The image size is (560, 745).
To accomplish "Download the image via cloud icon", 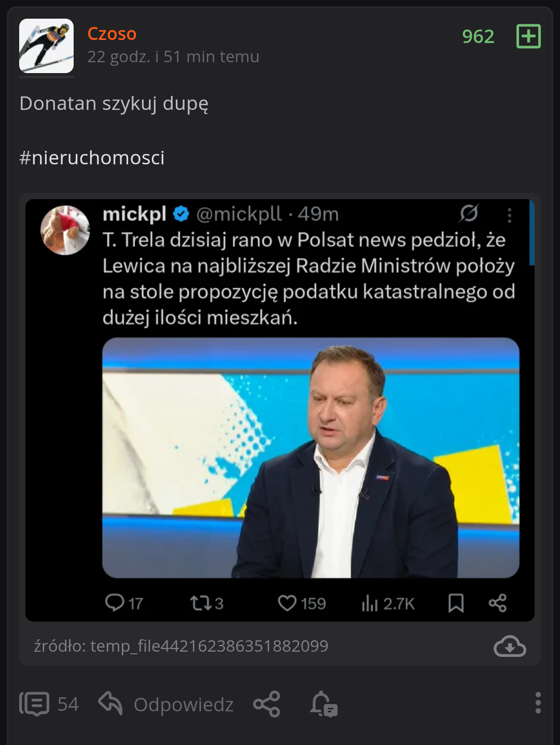I will coord(510,646).
